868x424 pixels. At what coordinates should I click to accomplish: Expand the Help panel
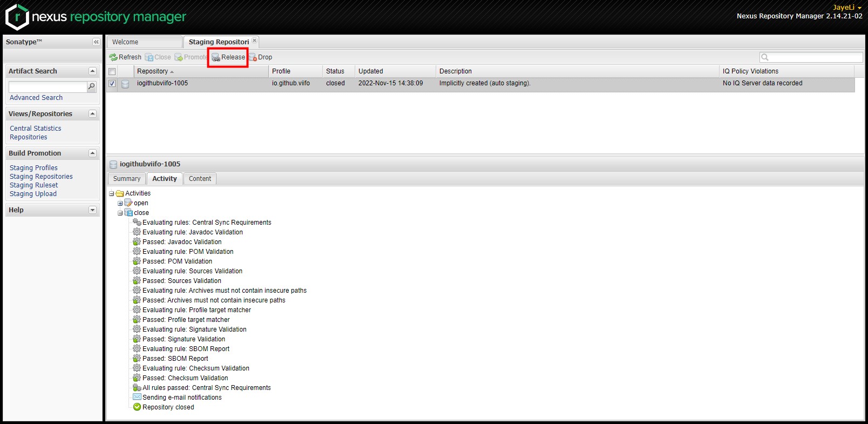(92, 210)
